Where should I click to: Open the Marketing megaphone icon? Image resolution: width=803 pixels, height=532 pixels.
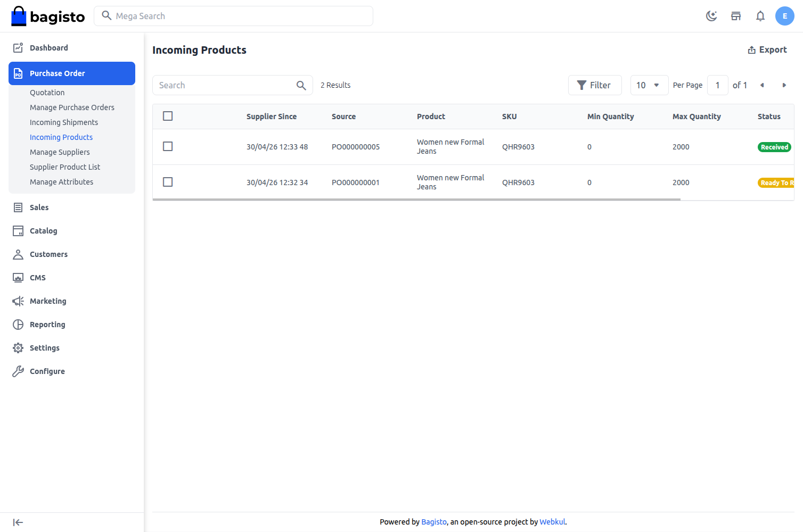[18, 301]
